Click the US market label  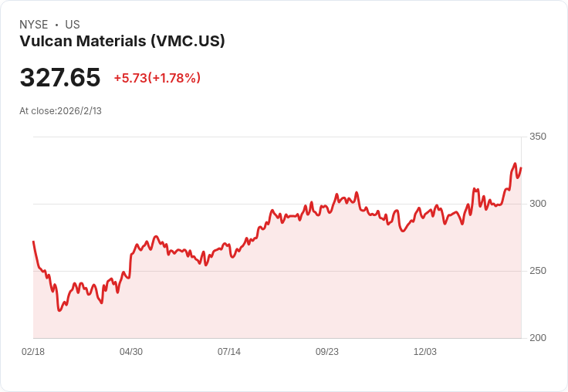coord(73,25)
